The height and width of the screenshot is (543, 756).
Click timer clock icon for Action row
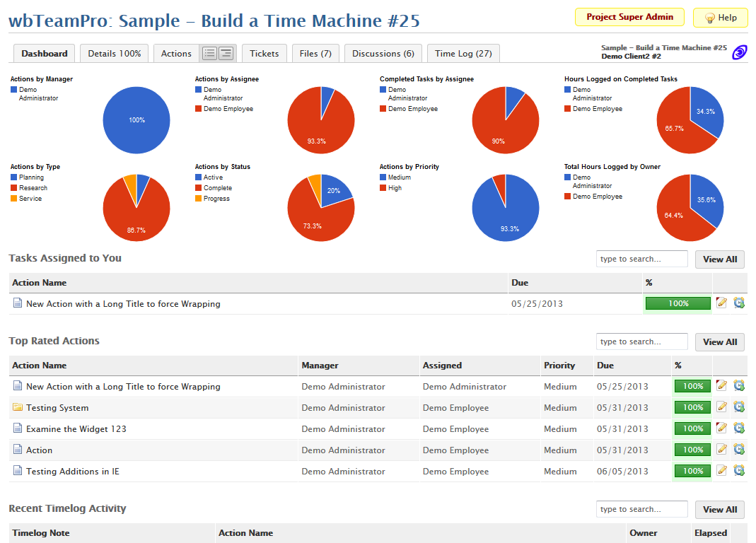click(x=739, y=450)
